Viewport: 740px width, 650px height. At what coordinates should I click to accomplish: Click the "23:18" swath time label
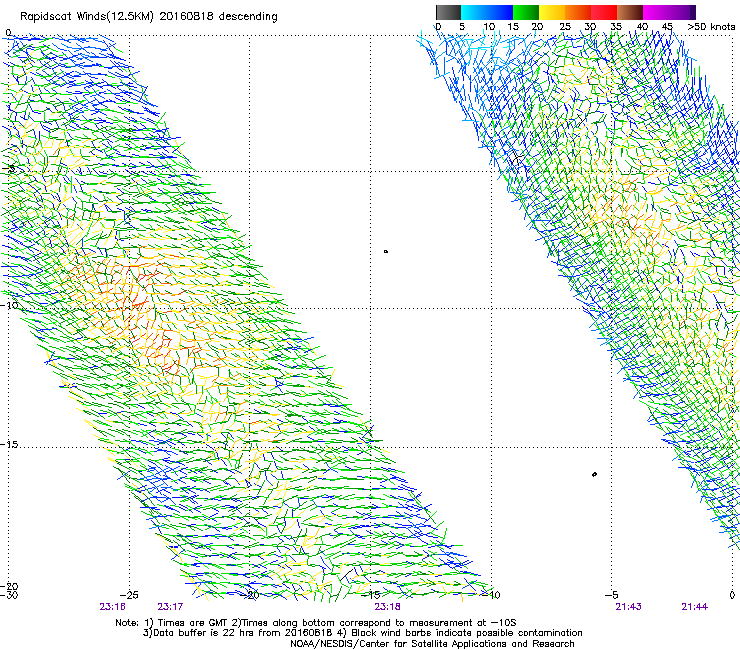[x=387, y=607]
